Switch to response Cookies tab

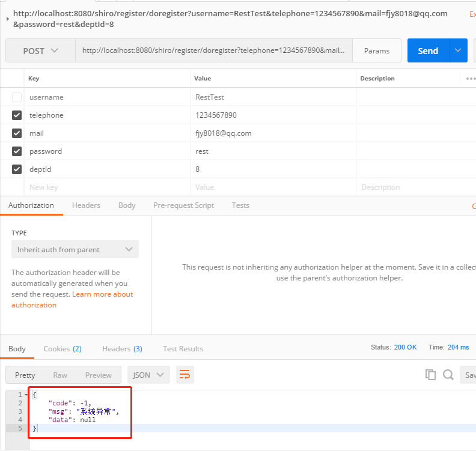click(x=62, y=349)
